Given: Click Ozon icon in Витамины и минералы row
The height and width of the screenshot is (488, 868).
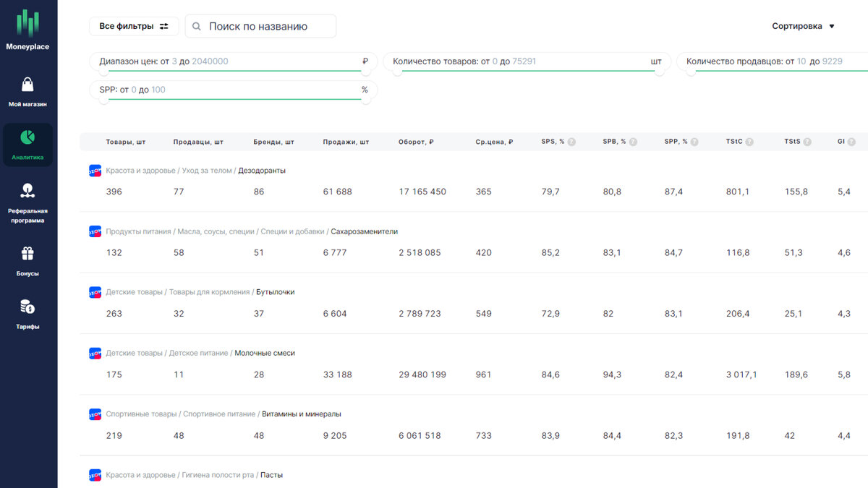Looking at the screenshot, I should pyautogui.click(x=95, y=414).
